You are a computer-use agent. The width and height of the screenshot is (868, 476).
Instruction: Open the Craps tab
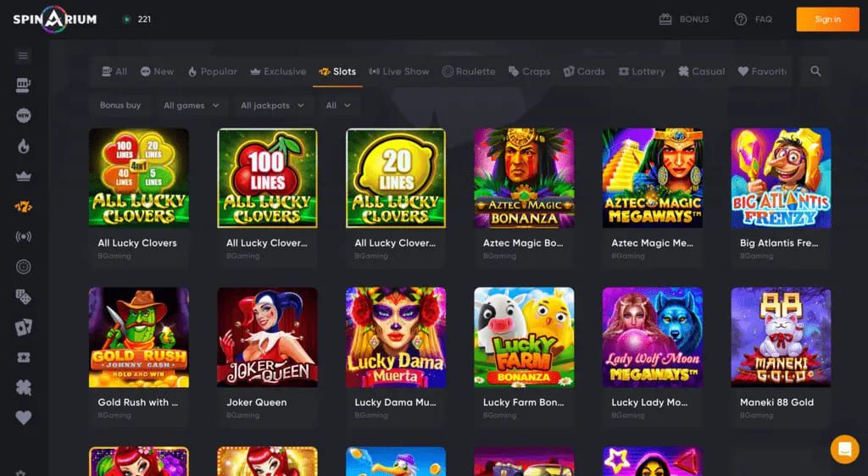[x=529, y=71]
